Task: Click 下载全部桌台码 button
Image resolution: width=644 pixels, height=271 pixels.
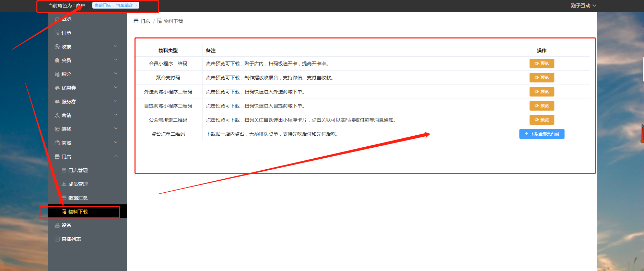Action: [x=542, y=134]
